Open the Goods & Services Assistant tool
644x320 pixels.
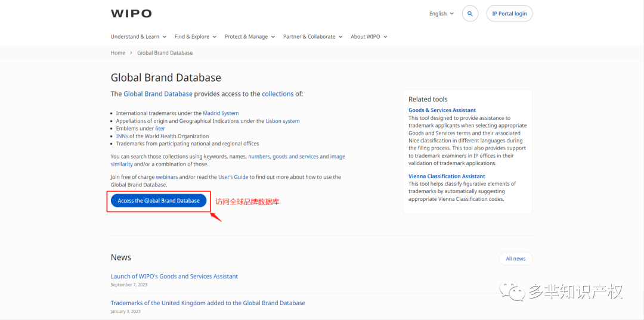(x=442, y=110)
